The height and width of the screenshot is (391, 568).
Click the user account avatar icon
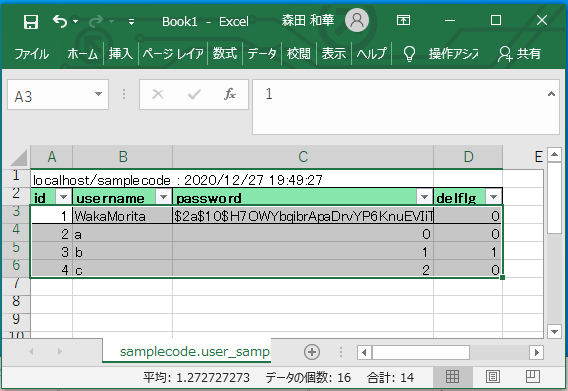[357, 20]
